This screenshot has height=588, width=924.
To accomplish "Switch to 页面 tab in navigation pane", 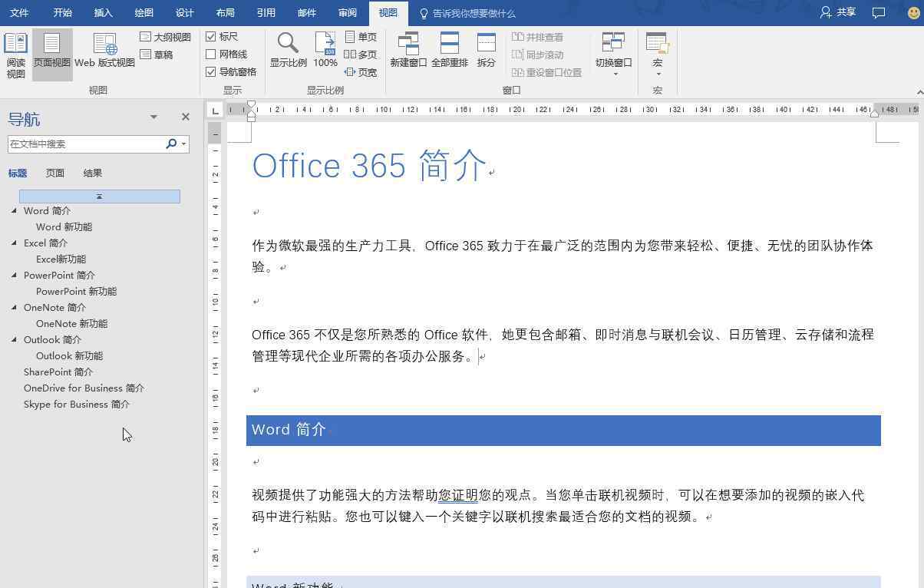I will [54, 173].
